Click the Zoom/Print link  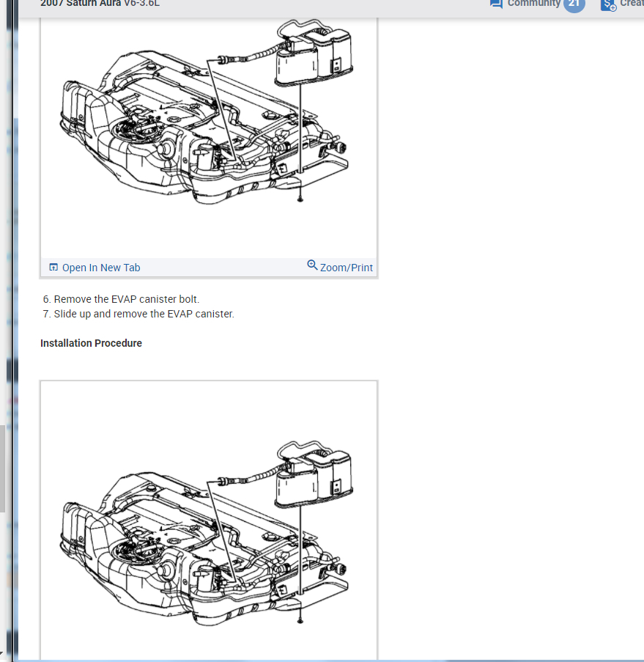346,268
